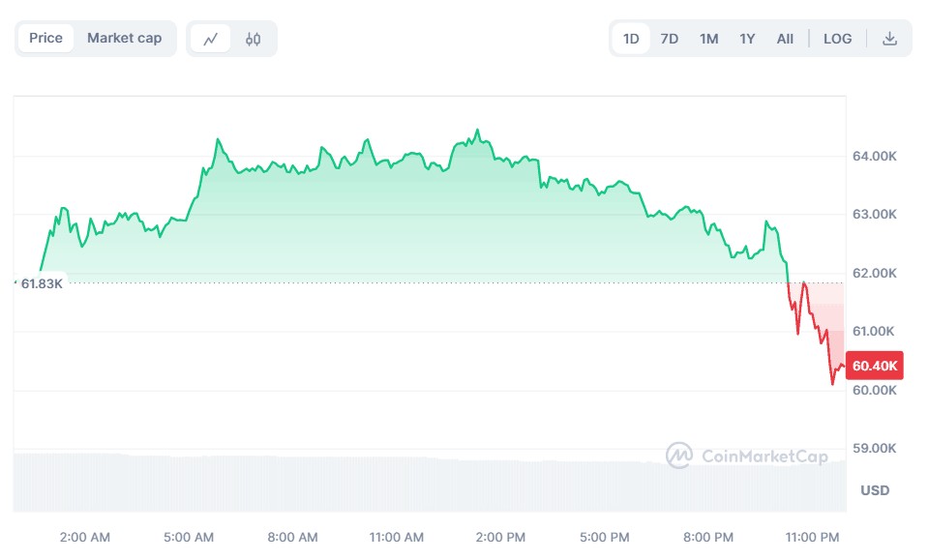Image resolution: width=929 pixels, height=560 pixels.
Task: Set time range to 1M
Action: click(708, 39)
